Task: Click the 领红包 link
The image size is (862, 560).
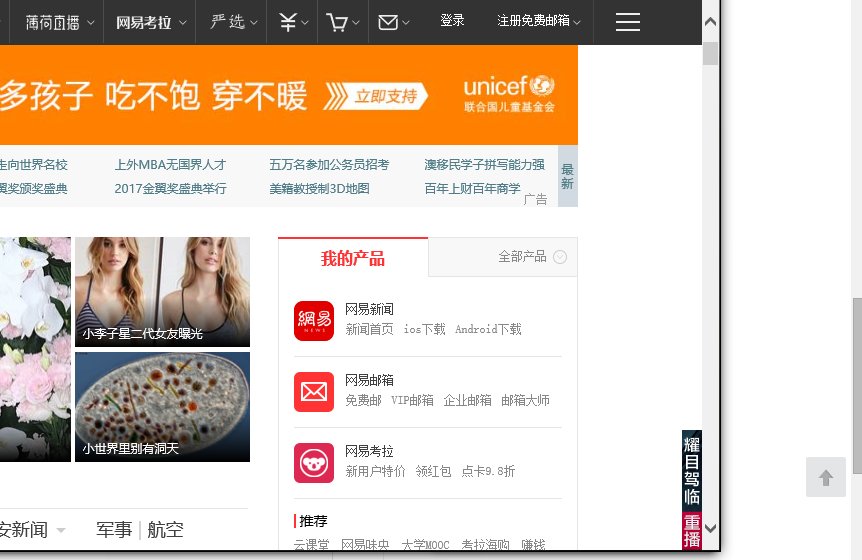Action: (433, 471)
